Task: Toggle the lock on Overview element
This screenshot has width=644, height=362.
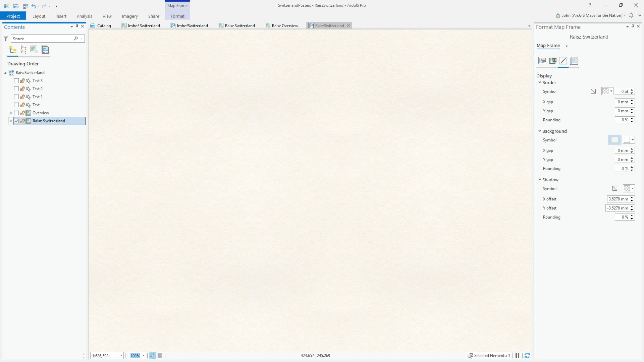Action: click(22, 113)
